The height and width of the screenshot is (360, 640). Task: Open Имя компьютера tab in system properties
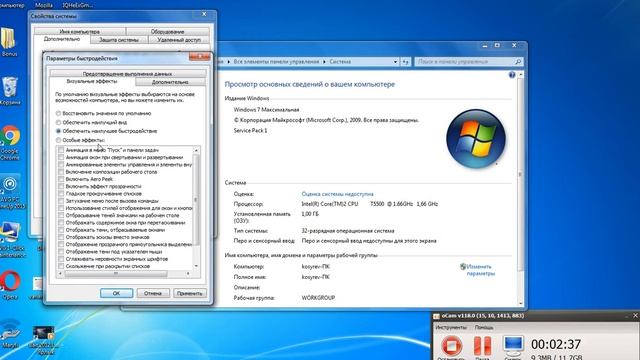pos(80,31)
